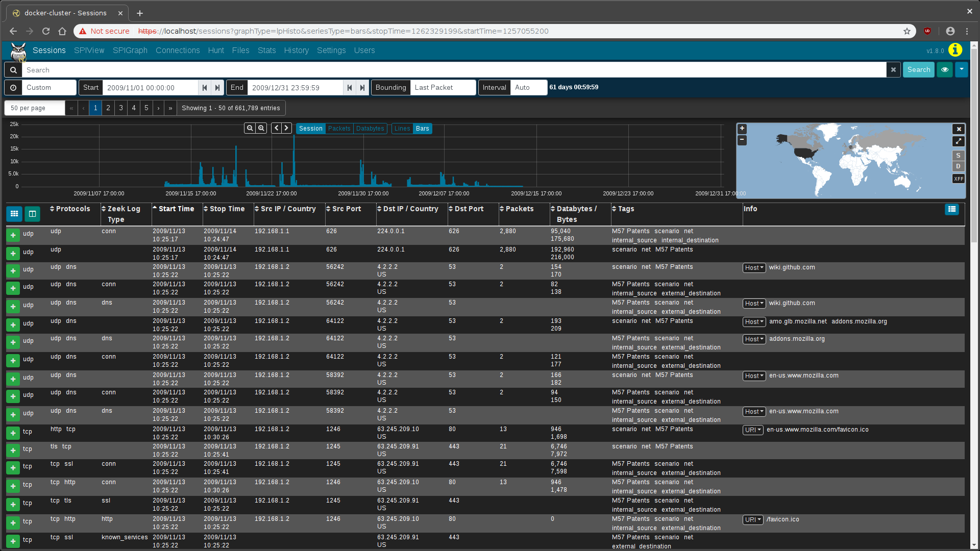Click the zoom out graph magnifier icon
This screenshot has width=980, height=551.
250,129
